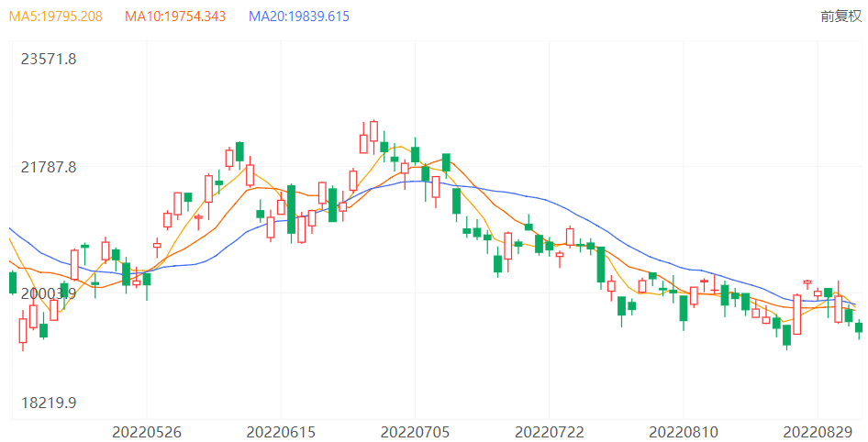Image resolution: width=868 pixels, height=442 pixels.
Task: Click the MA10:19754.343 indicator label
Action: pyautogui.click(x=175, y=16)
